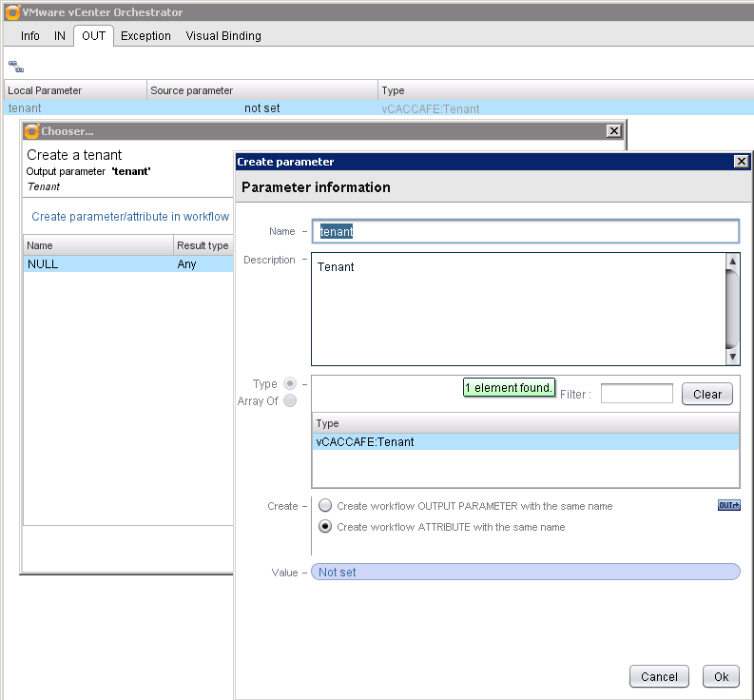
Task: Select the Array Of radio button
Action: [x=290, y=400]
